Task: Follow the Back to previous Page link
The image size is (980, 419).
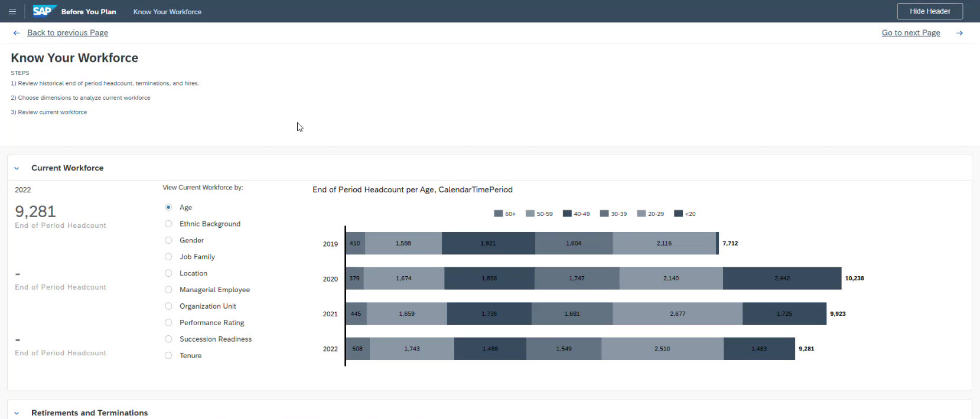Action: tap(67, 33)
